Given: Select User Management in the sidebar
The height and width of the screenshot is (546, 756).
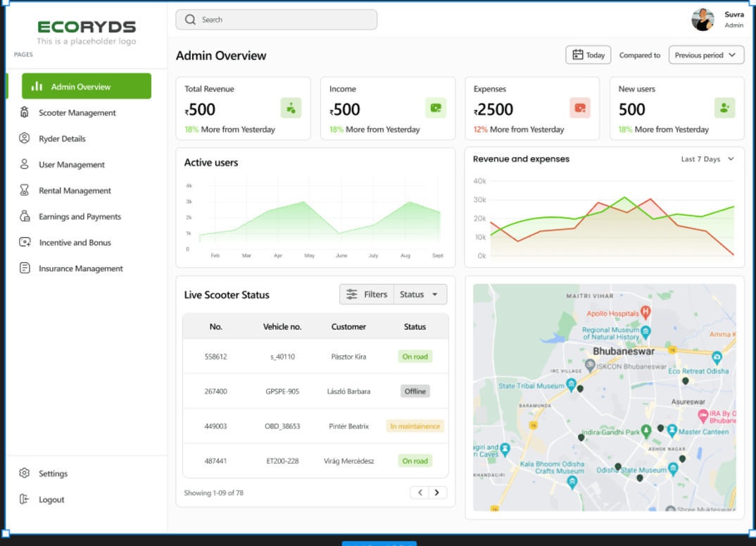Looking at the screenshot, I should click(x=71, y=165).
